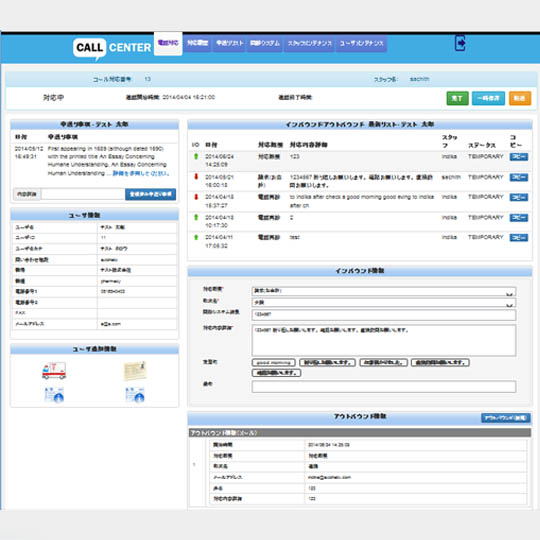Click the blue new outbound button
Viewport: 540px width, 540px height.
click(506, 418)
